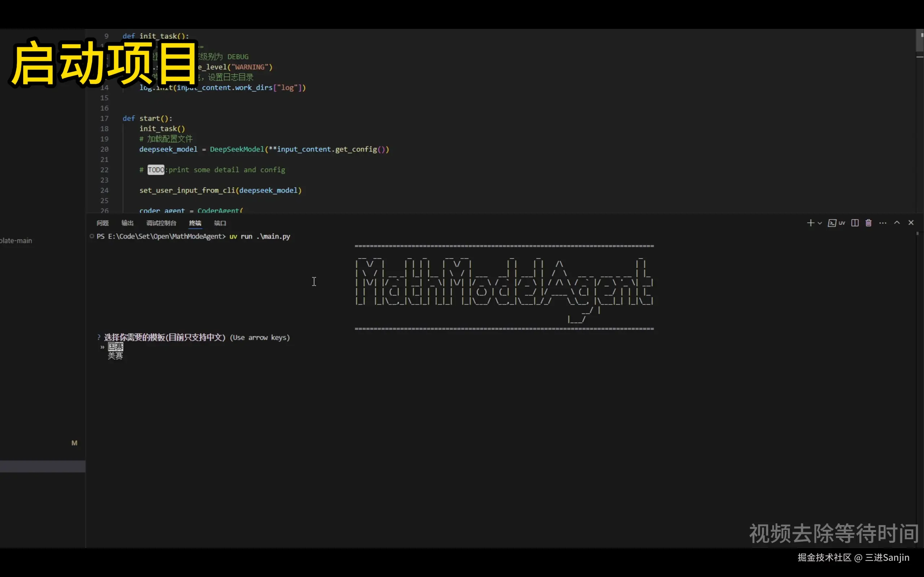The width and height of the screenshot is (924, 577).
Task: Maximize panel with the chevron-up icon
Action: click(x=897, y=223)
